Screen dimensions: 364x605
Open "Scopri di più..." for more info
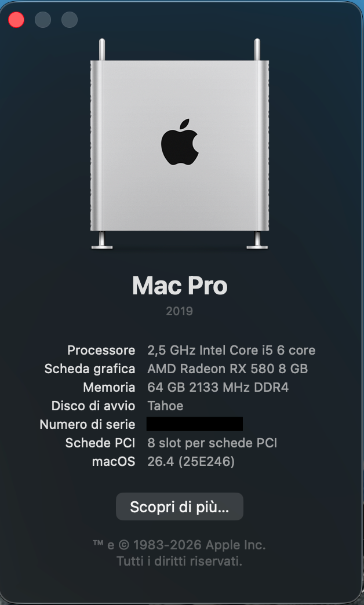(180, 507)
